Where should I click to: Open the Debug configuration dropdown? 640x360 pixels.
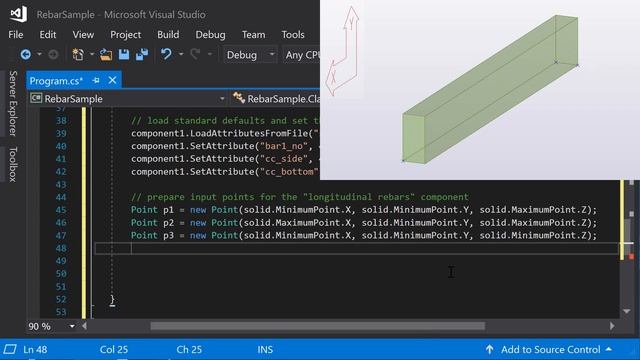(x=250, y=55)
